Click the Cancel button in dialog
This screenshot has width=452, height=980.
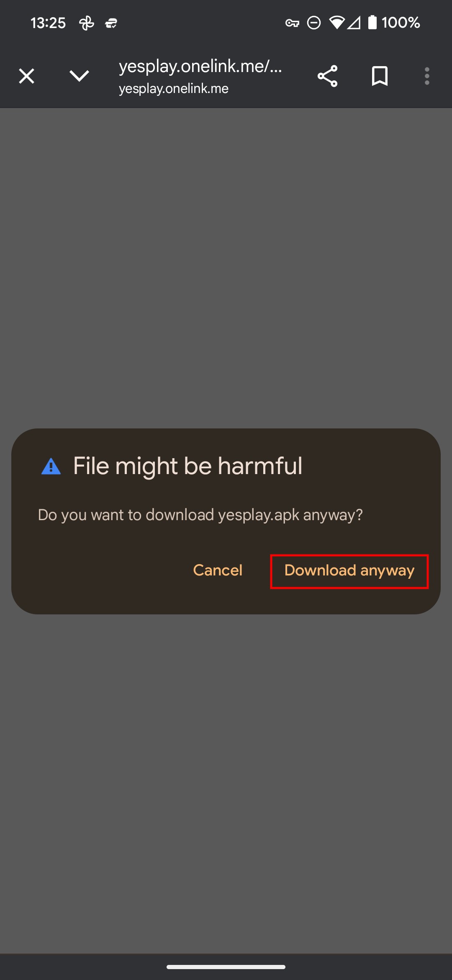click(x=218, y=570)
